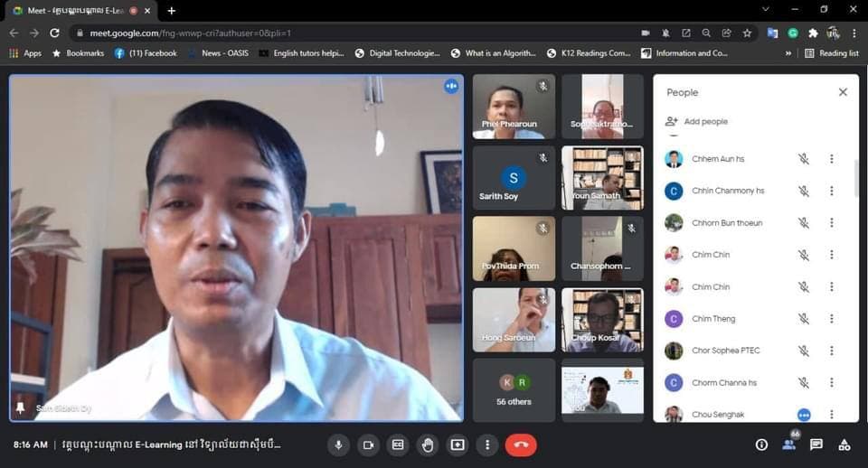Mute Chhem Aun hs microphone icon
This screenshot has width=868, height=468.
point(803,159)
